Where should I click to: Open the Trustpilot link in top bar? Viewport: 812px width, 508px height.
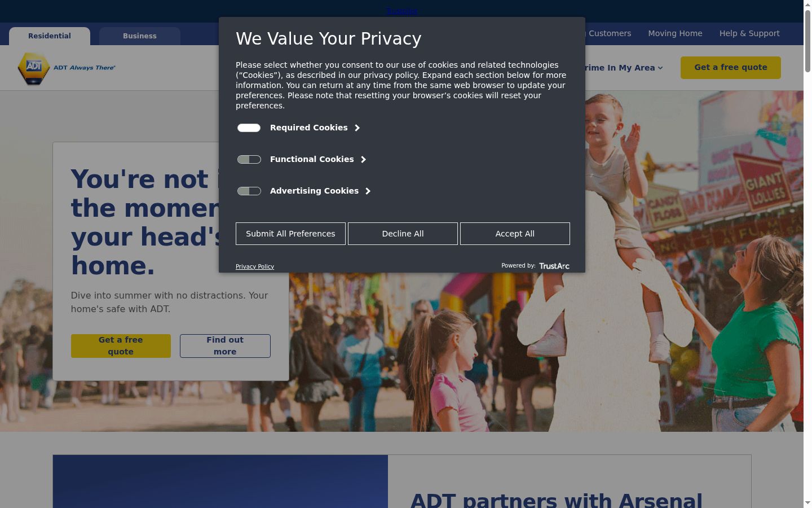pos(402,11)
